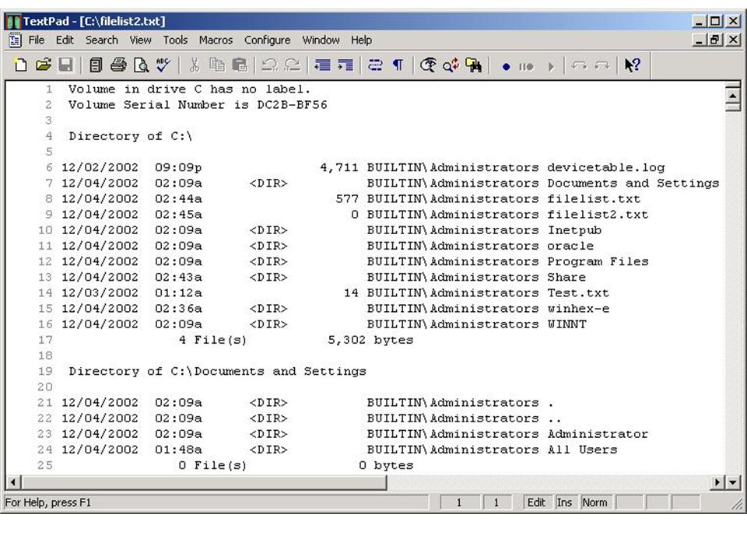Click vertical scrollbar up arrow

(x=733, y=96)
